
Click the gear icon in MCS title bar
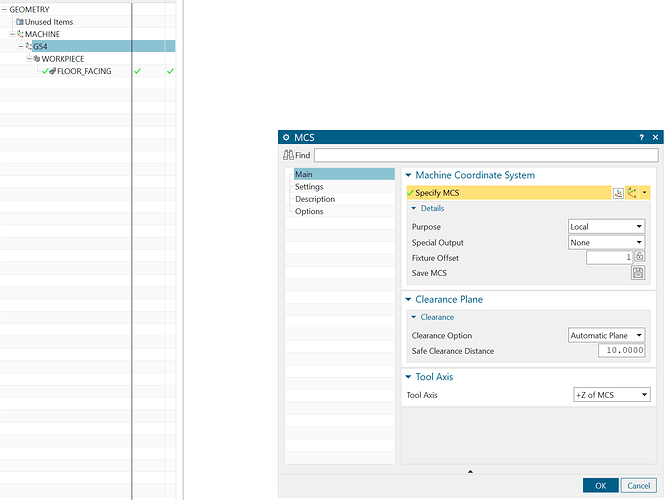(286, 137)
